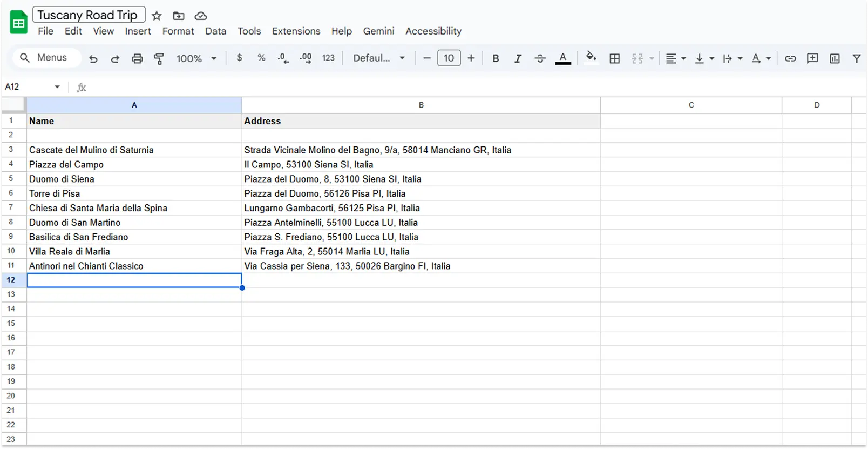Toggle strikethrough formatting
Image resolution: width=868 pixels, height=449 pixels.
click(x=540, y=58)
